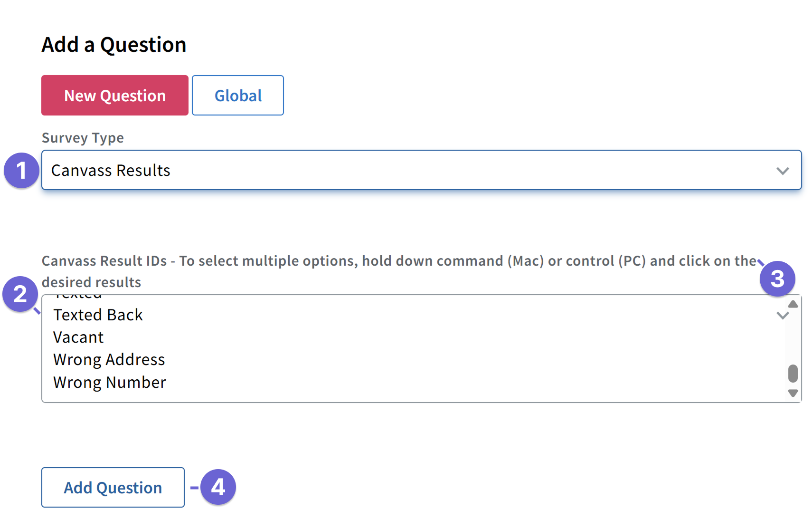The image size is (812, 519).
Task: Click the New Question button
Action: [x=114, y=95]
